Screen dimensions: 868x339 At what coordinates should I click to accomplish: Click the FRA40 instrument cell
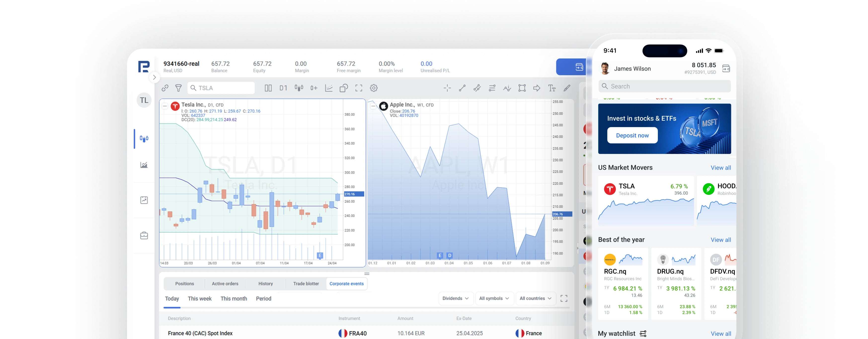click(353, 333)
